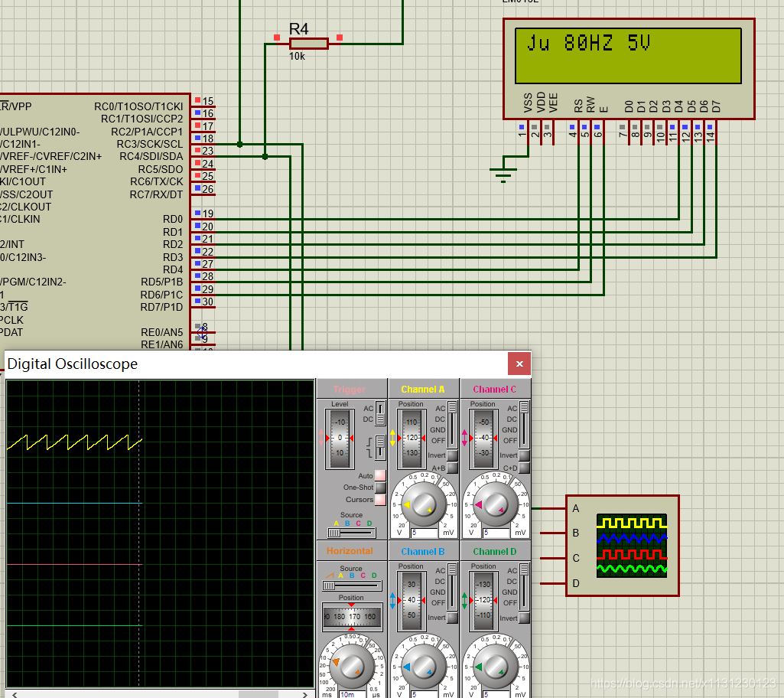Click the Channel C volts value field
Image resolution: width=784 pixels, height=698 pixels.
[496, 533]
